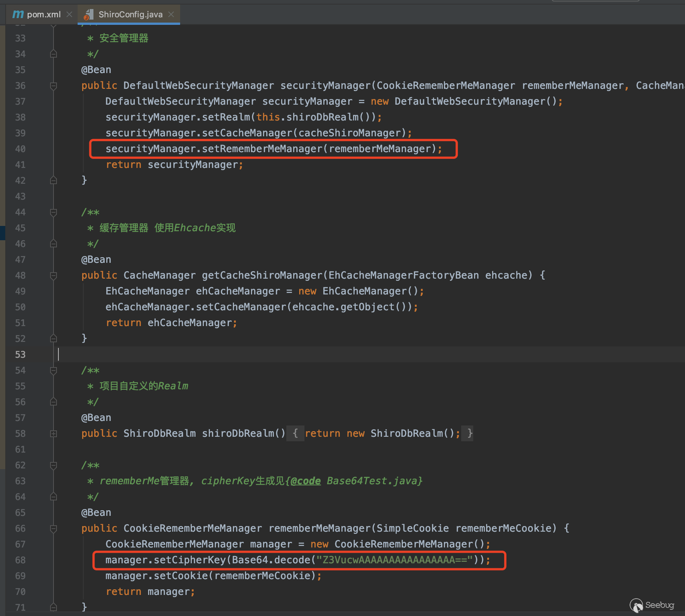Fold the Ehcache Javadoc comment at line 44
The width and height of the screenshot is (685, 616).
(54, 212)
